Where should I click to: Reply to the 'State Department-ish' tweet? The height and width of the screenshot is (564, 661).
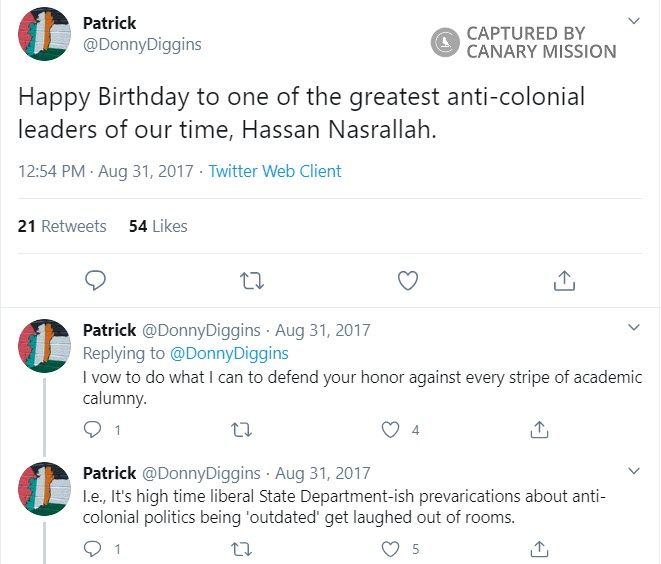point(93,549)
